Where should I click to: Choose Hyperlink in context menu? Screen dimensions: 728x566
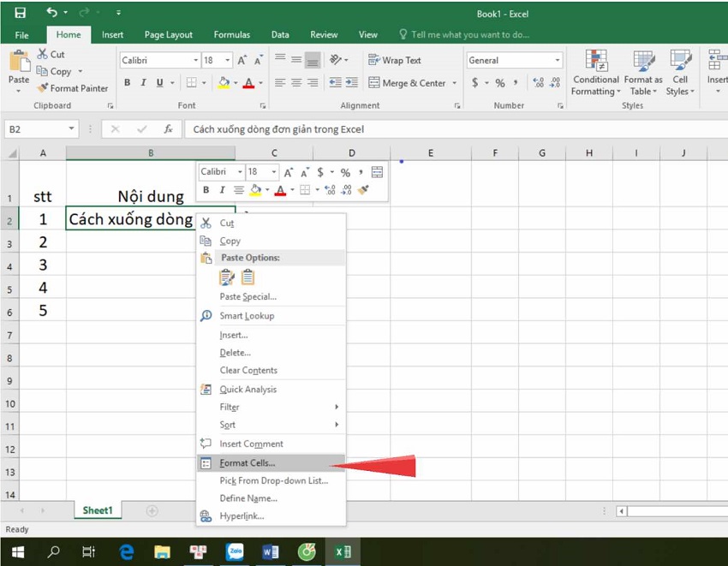tap(272, 515)
